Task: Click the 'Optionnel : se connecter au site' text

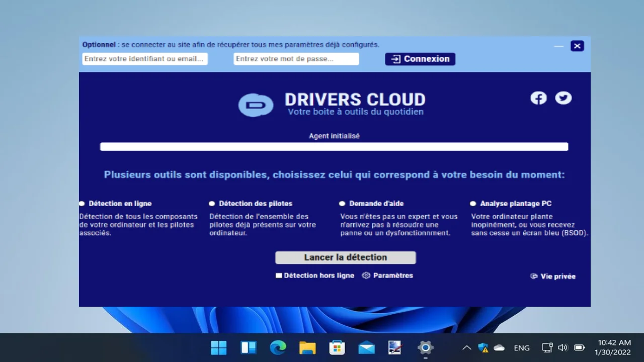Action: point(231,44)
